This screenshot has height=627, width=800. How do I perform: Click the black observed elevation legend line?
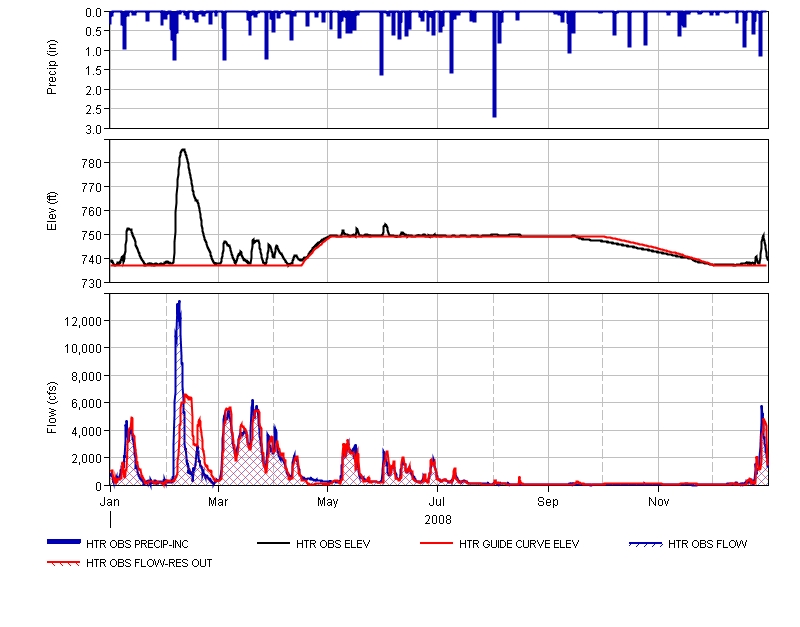(273, 543)
